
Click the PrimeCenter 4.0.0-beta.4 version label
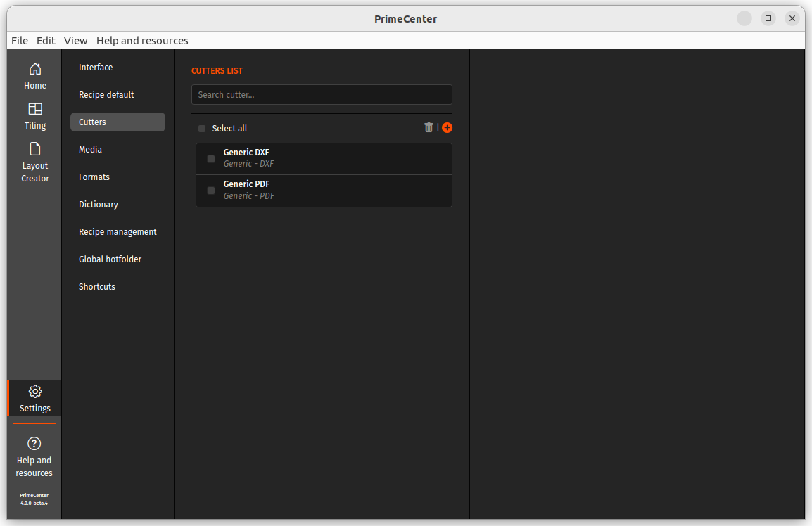(34, 499)
